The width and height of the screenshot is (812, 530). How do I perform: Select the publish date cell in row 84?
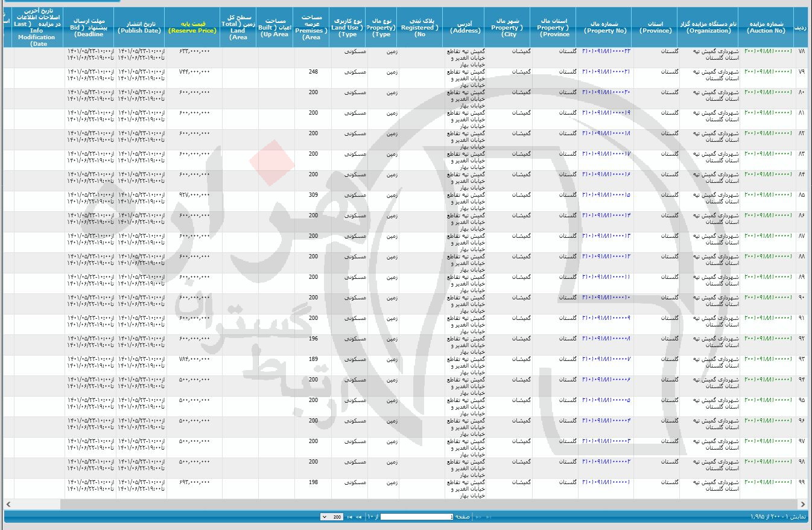[x=141, y=181]
